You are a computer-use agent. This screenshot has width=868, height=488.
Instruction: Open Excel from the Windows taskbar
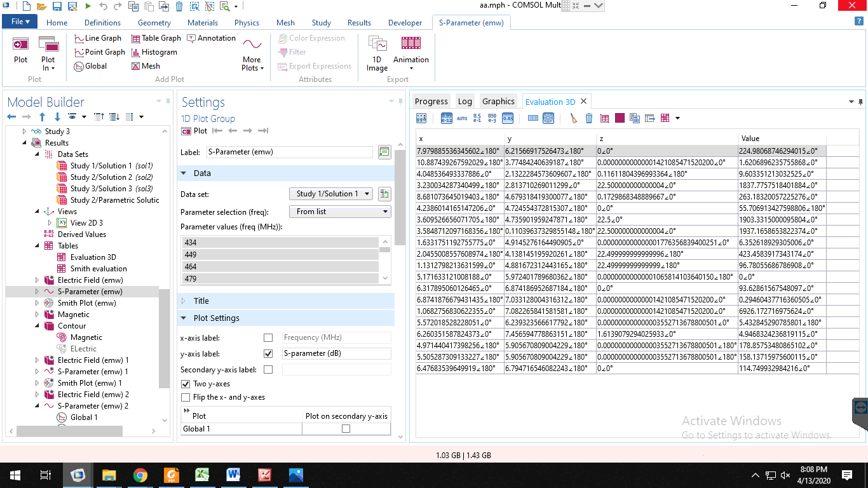click(202, 475)
